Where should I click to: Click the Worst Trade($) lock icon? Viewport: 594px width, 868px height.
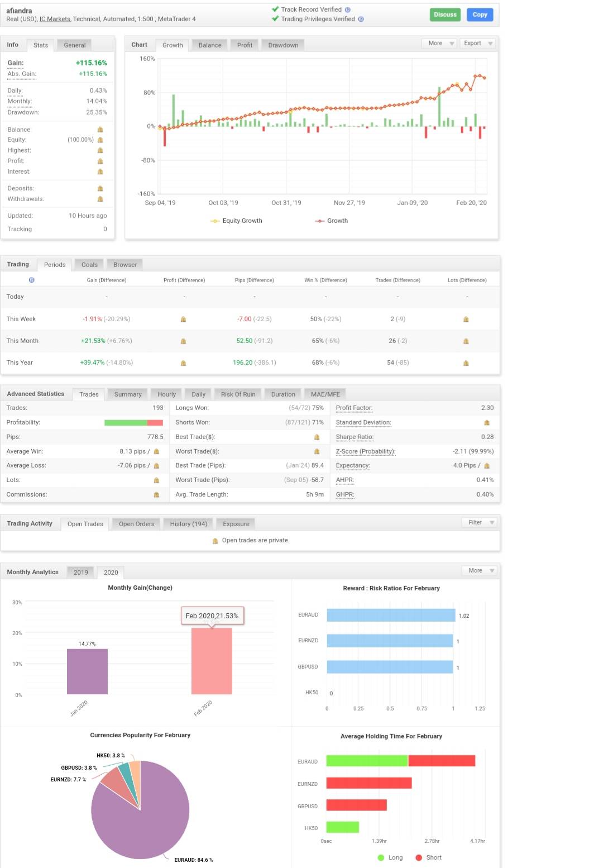pyautogui.click(x=317, y=451)
